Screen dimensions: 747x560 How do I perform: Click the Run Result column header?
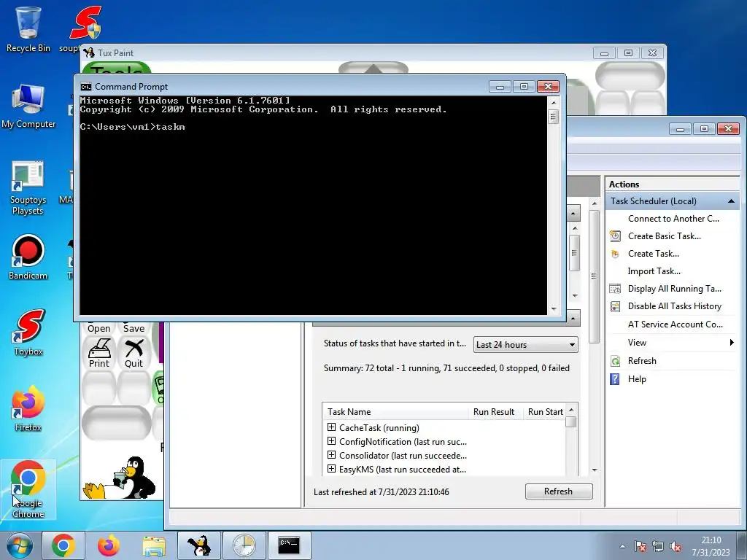tap(495, 412)
